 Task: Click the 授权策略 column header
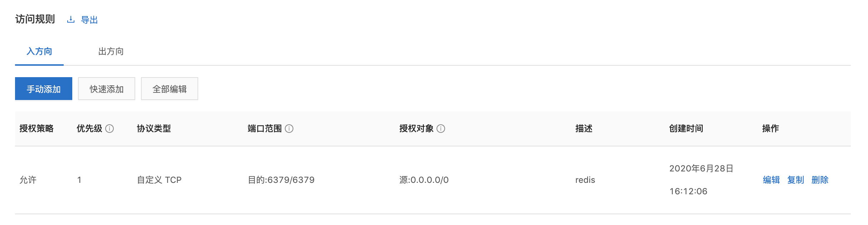(36, 129)
